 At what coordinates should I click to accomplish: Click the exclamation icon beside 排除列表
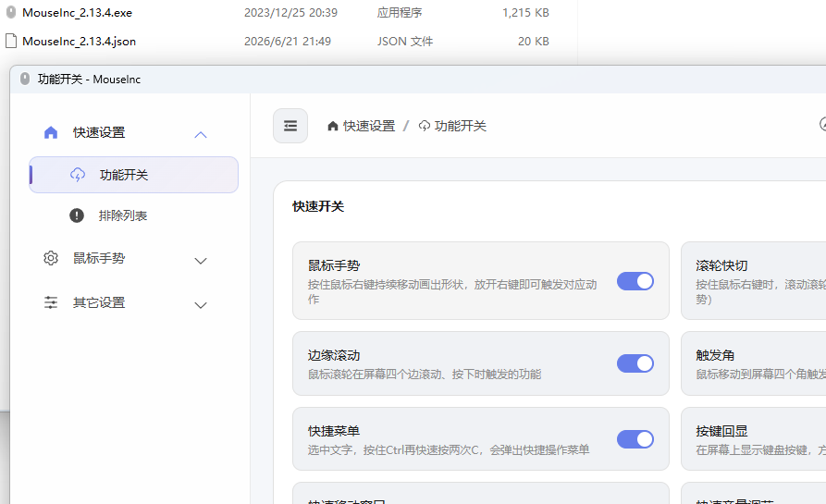pyautogui.click(x=77, y=215)
